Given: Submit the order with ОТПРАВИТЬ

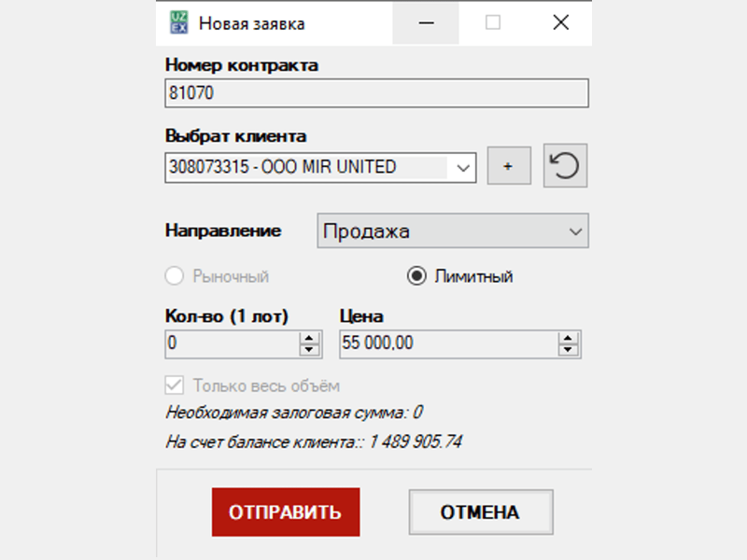Looking at the screenshot, I should click(286, 512).
